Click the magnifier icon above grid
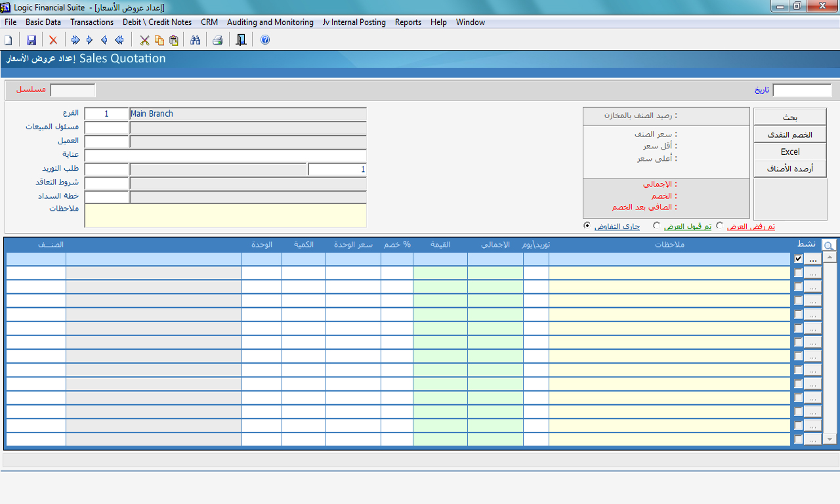The image size is (840, 504). coord(829,245)
